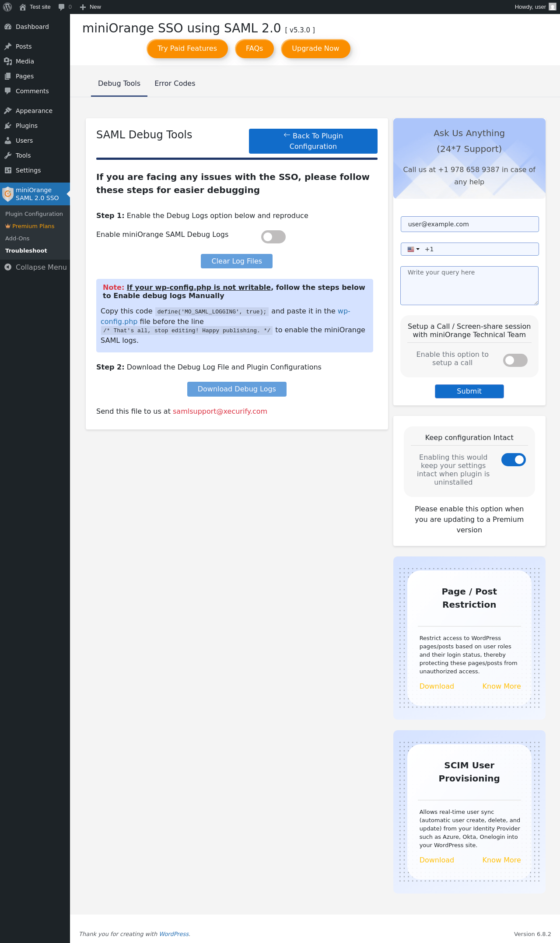Screen dimensions: 560x943
Task: Toggle the setup a call option
Action: point(515,360)
